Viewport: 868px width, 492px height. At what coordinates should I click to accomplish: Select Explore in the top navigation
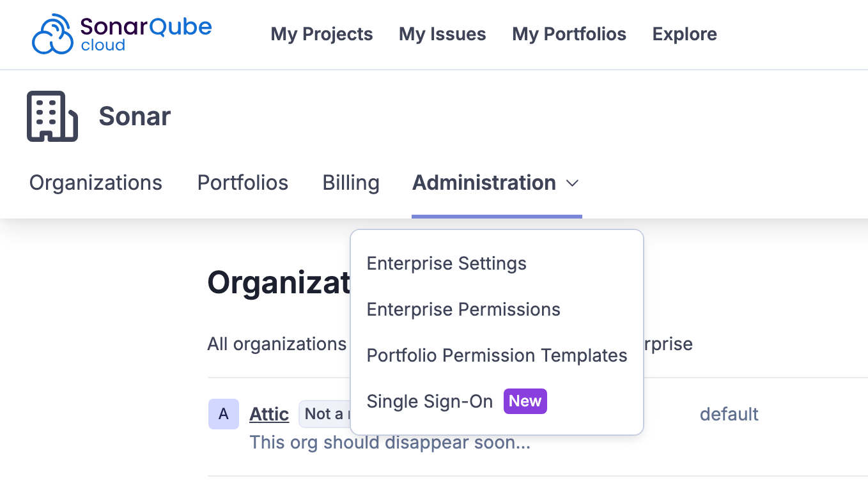(x=684, y=34)
